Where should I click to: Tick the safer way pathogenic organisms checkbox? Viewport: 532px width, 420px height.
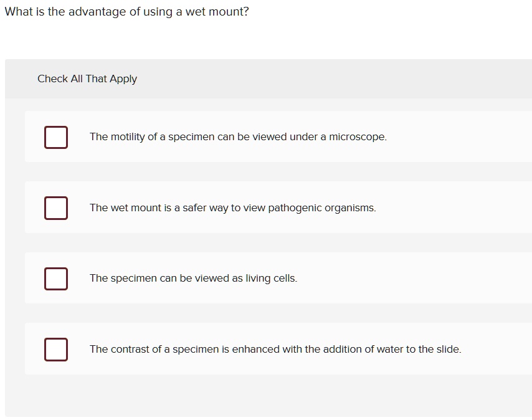coord(56,208)
